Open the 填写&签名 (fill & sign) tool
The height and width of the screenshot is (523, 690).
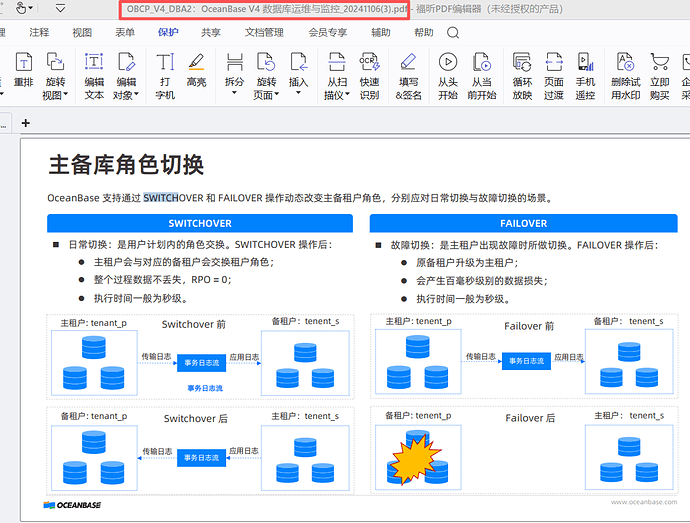click(x=408, y=64)
